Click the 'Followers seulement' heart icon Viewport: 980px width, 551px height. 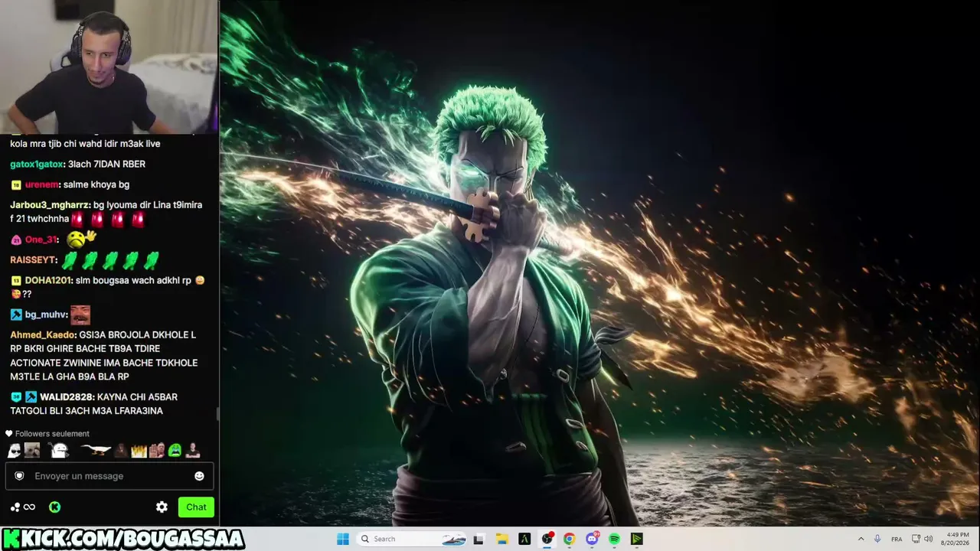(9, 434)
